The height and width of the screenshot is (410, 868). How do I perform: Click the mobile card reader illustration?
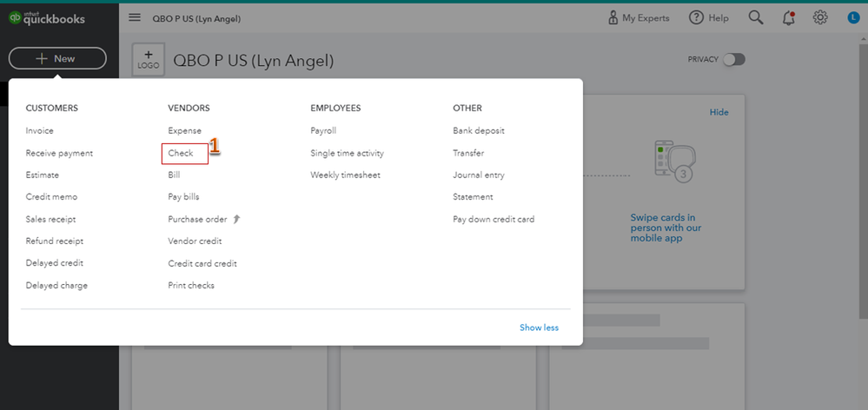point(674,161)
